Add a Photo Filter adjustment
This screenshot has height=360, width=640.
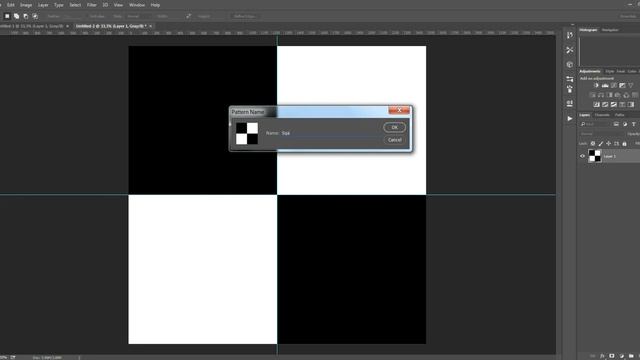coord(617,95)
